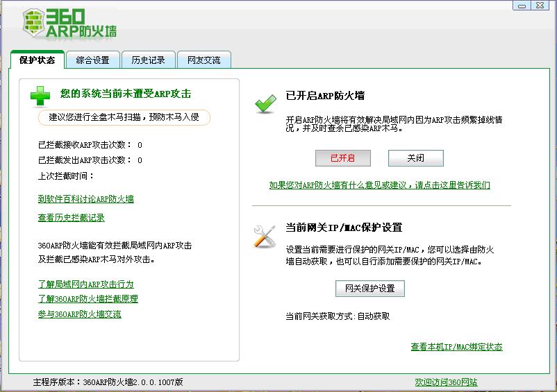The width and height of the screenshot is (557, 392).
Task: Click 了解360ARP防火墙拦截原理 link
Action: [x=88, y=299]
